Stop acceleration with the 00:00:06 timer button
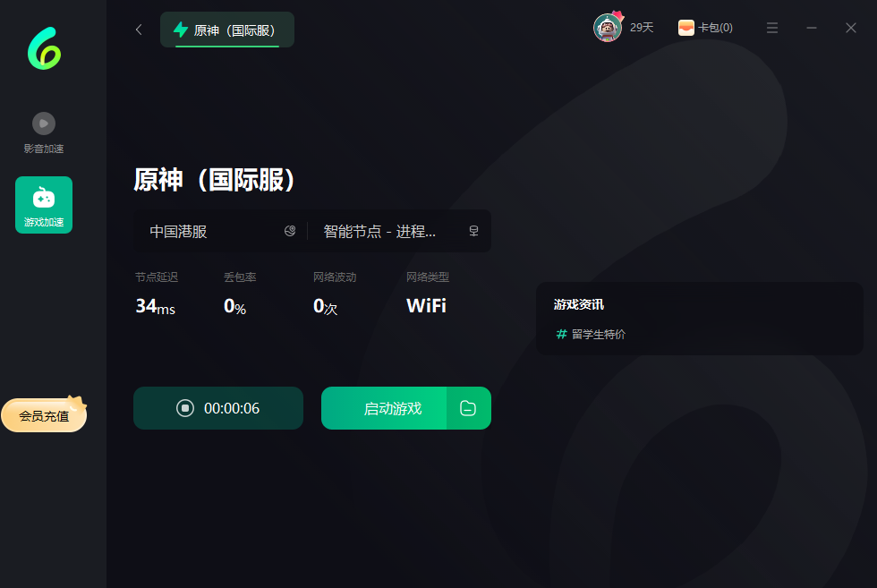 [218, 408]
